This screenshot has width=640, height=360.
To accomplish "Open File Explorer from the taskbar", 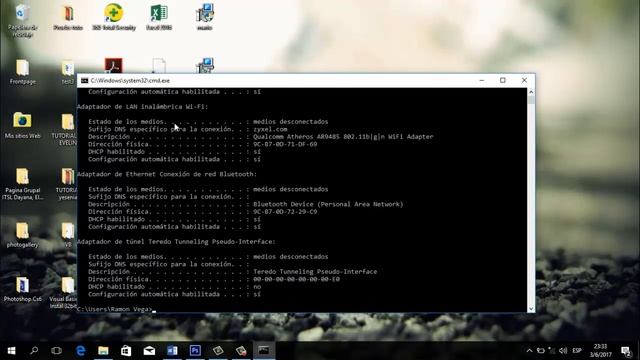I will click(103, 351).
